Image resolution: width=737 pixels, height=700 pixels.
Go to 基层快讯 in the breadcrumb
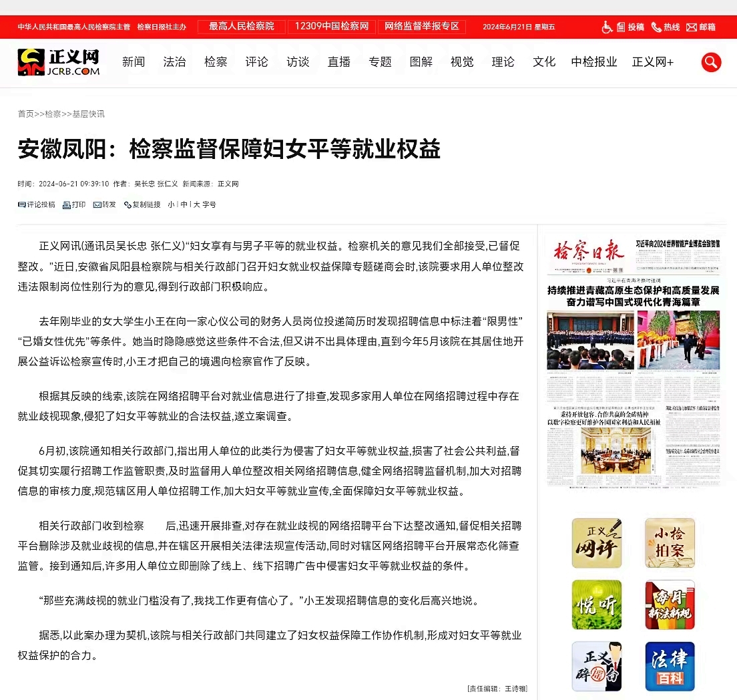(x=88, y=114)
